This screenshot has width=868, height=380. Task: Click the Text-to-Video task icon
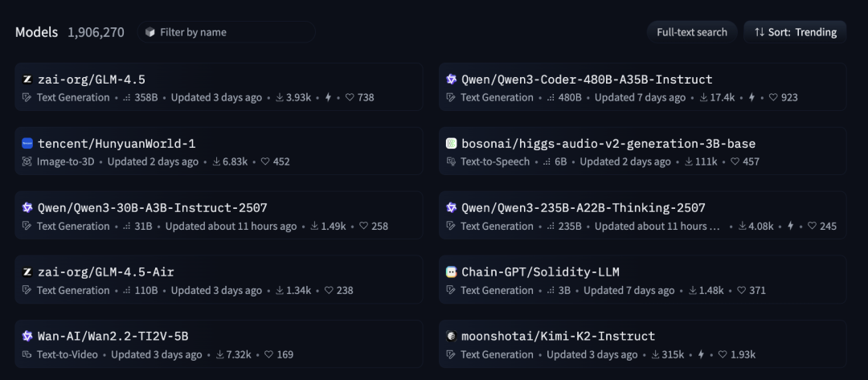27,354
